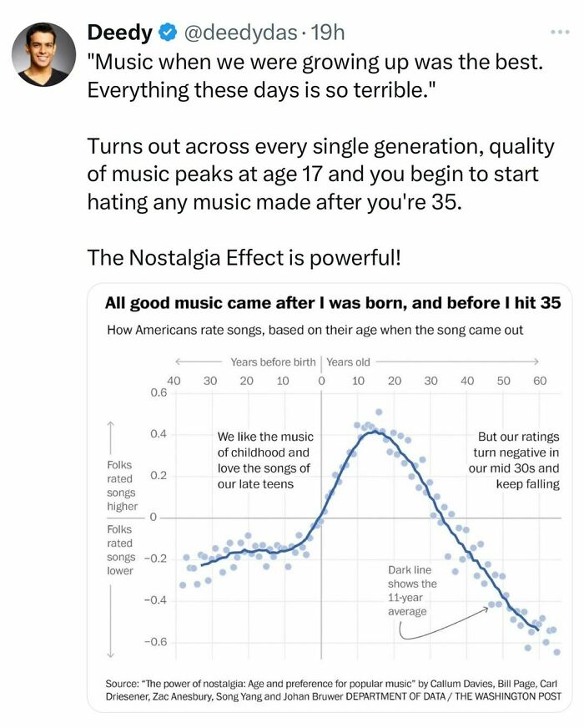The image size is (584, 728).
Task: Click the 'We like the music of childhood' annotation
Action: click(264, 460)
